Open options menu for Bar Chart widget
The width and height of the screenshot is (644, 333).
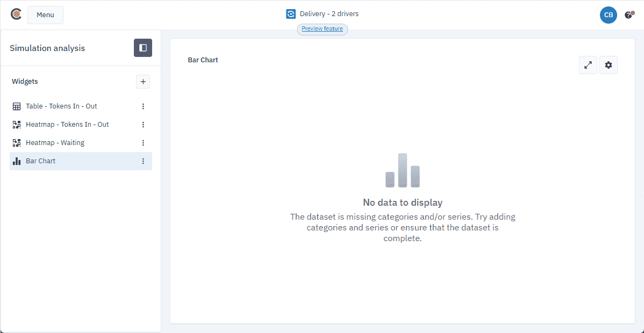click(143, 161)
